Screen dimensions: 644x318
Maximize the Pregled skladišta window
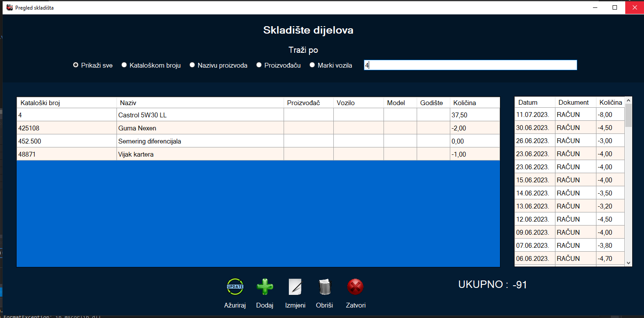click(615, 7)
